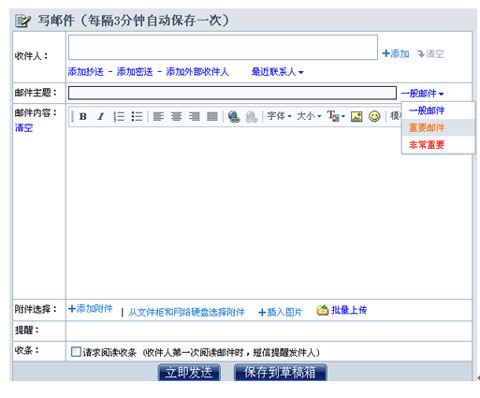
Task: Open the 大小 font size dropdown
Action: tap(309, 116)
